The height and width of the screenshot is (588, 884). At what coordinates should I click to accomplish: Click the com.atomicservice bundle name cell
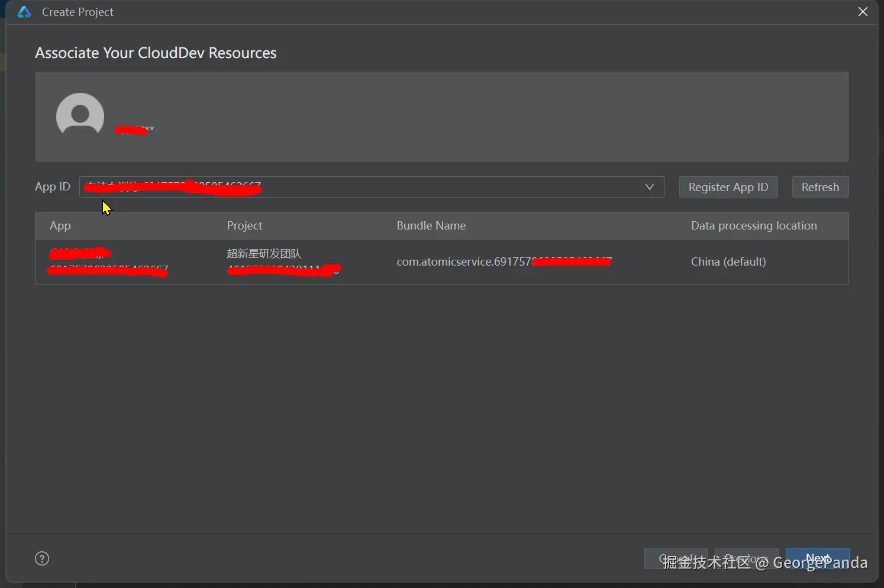pos(504,261)
